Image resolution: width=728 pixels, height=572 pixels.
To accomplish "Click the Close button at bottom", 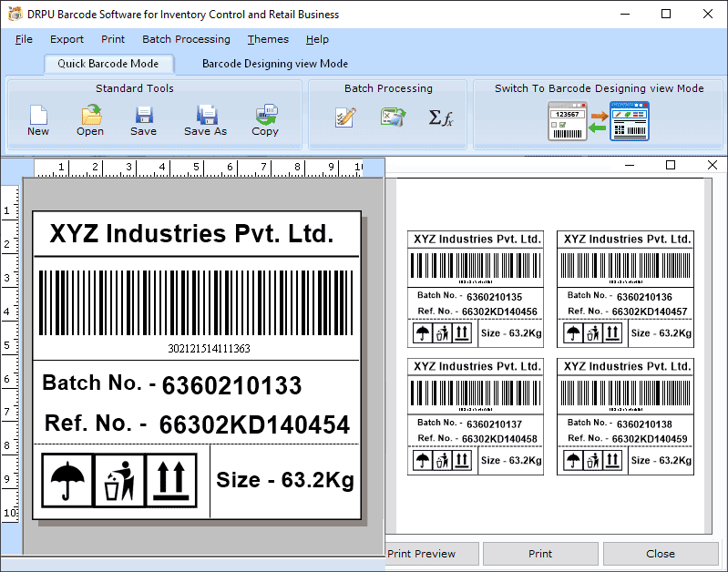I will 661,554.
